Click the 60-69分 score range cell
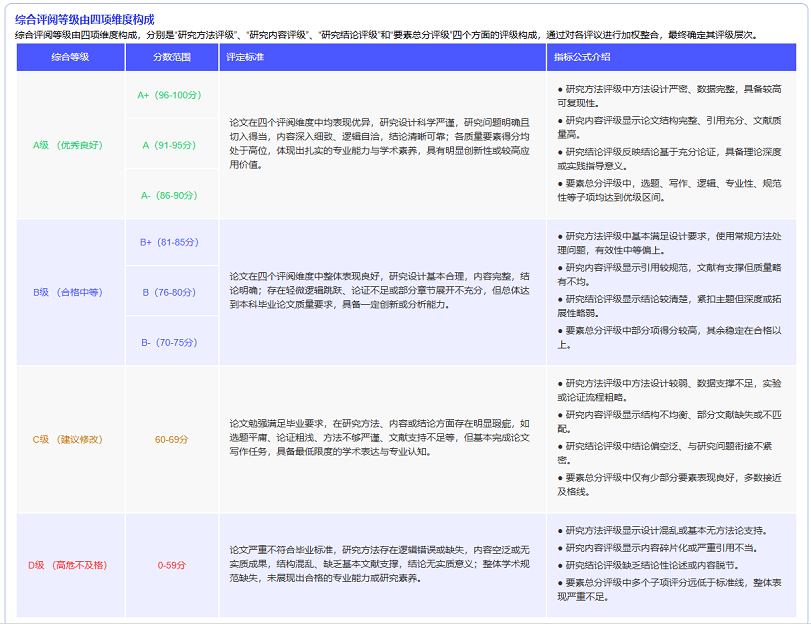Viewport: 811px width, 624px height. pos(171,439)
